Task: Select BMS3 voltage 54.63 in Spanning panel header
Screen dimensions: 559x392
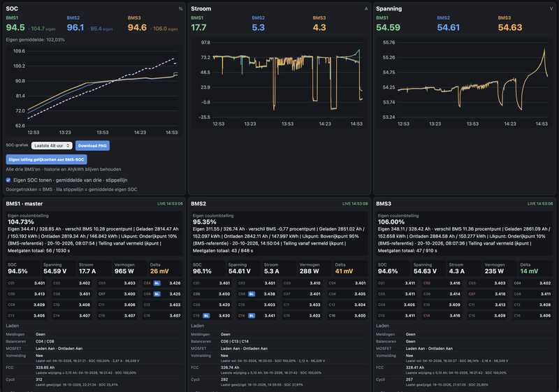Action: click(x=510, y=27)
